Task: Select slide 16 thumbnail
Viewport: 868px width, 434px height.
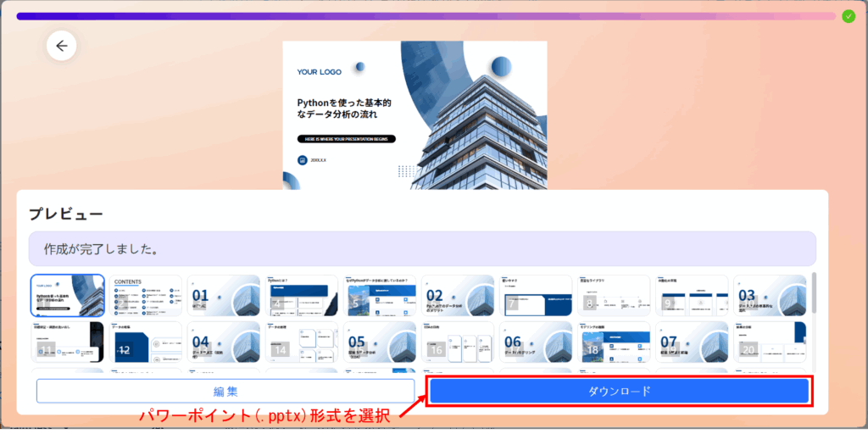Action: 458,342
